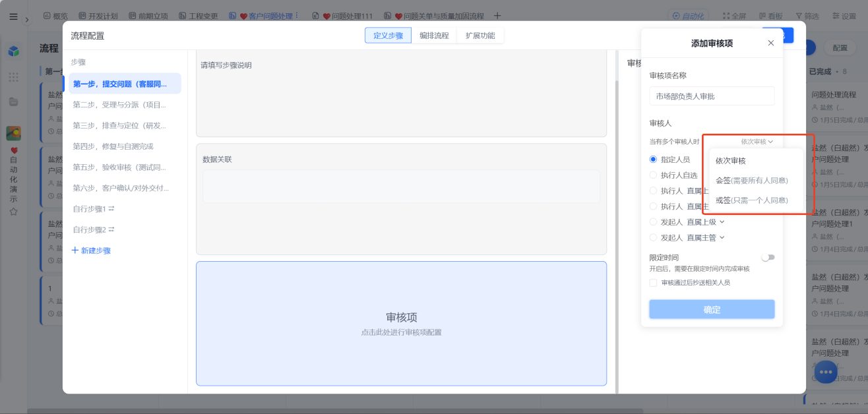
Task: Click the blue cube workspace icon
Action: click(13, 51)
